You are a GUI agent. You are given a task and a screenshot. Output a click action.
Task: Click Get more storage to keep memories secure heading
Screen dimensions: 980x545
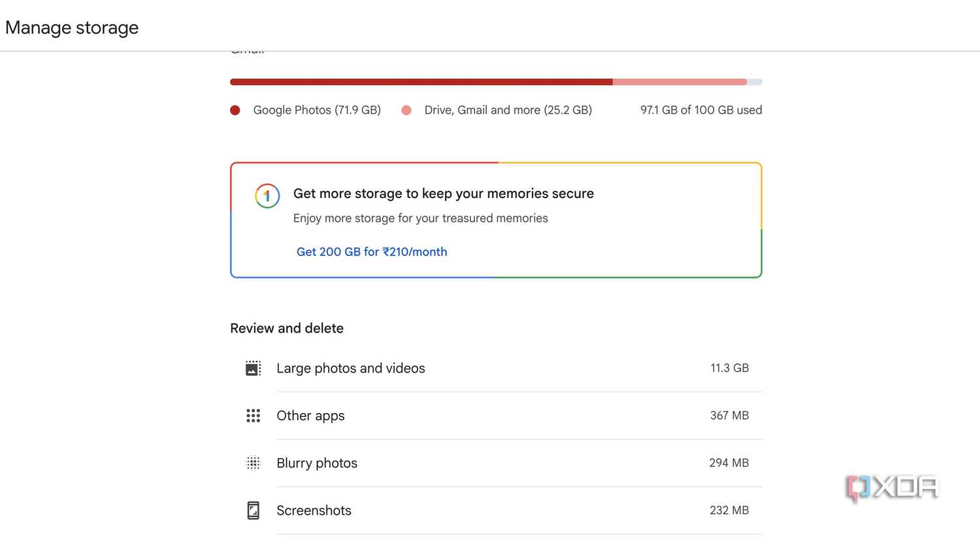[444, 193]
